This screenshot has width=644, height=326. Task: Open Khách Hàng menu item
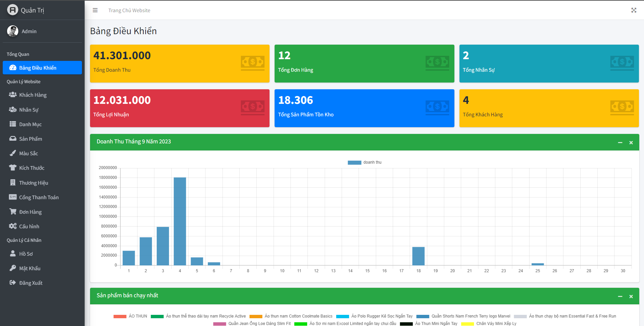tap(42, 95)
